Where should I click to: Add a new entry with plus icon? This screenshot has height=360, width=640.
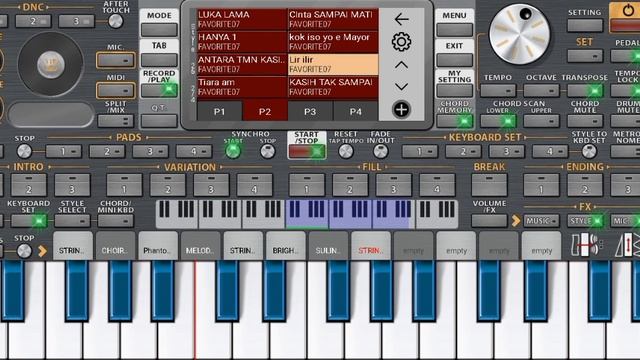pyautogui.click(x=401, y=109)
